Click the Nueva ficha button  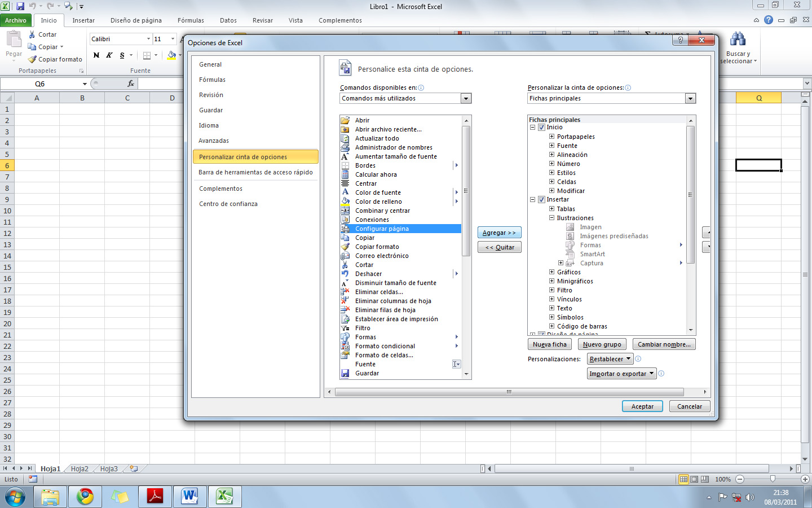point(549,344)
